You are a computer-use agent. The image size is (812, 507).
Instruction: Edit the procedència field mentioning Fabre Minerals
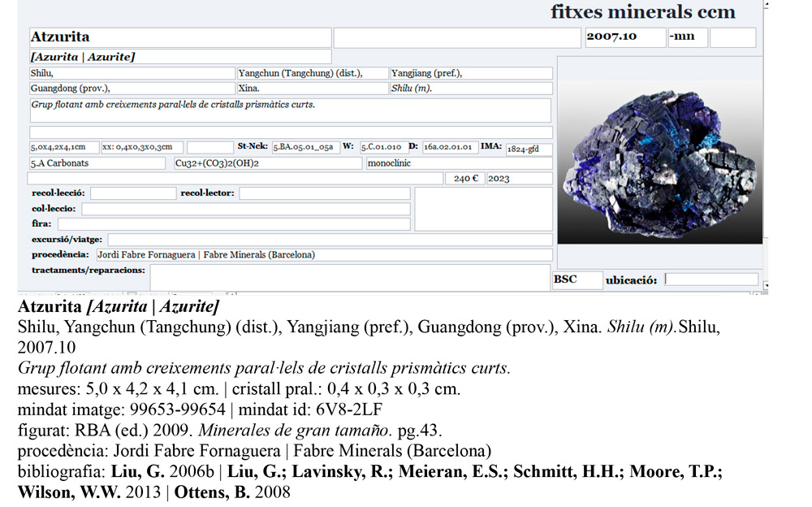pyautogui.click(x=325, y=254)
